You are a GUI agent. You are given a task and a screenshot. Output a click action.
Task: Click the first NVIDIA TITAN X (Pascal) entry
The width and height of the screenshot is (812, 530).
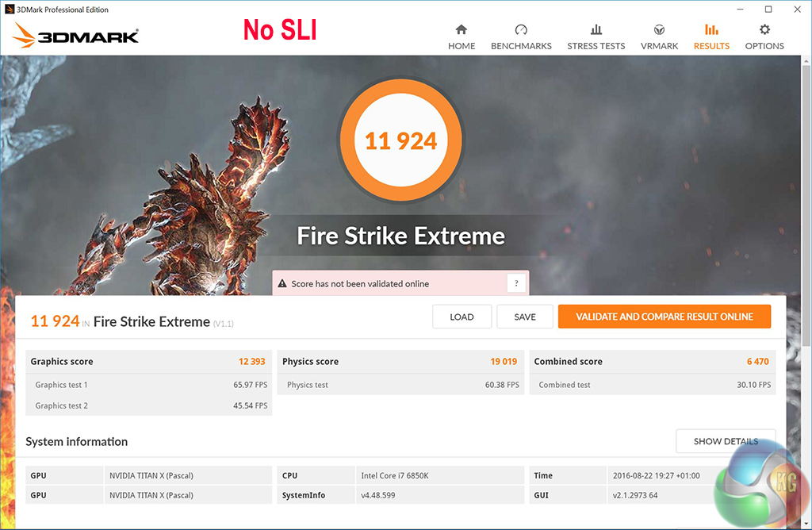(151, 475)
